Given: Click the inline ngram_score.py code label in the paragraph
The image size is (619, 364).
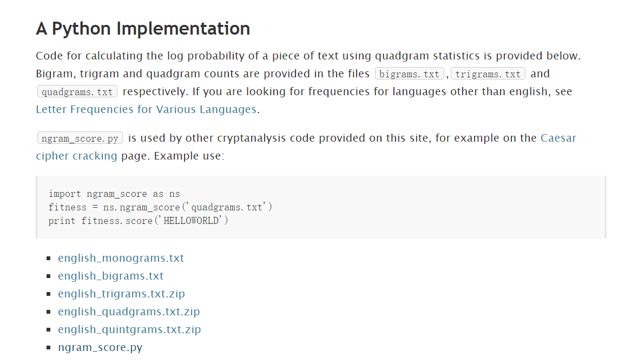Looking at the screenshot, I should 80,138.
